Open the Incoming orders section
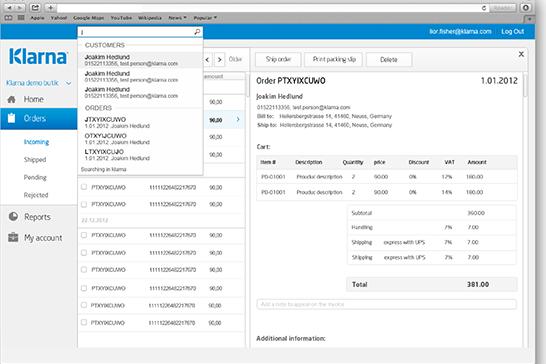Screen dimensions: 546x364 [x=36, y=142]
